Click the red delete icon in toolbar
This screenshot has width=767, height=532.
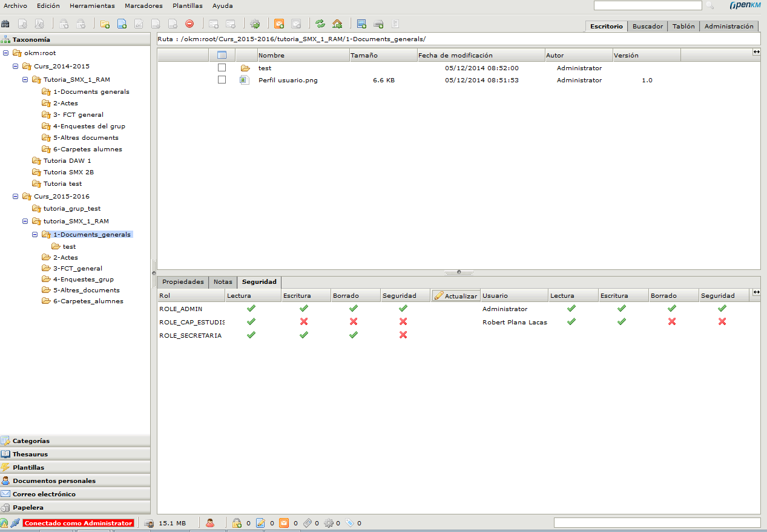point(189,24)
